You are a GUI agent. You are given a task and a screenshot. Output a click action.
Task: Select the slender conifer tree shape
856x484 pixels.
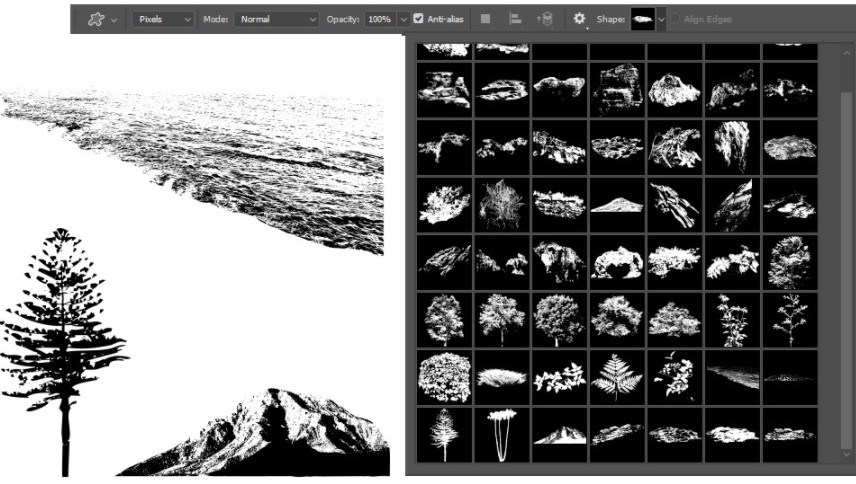click(444, 435)
